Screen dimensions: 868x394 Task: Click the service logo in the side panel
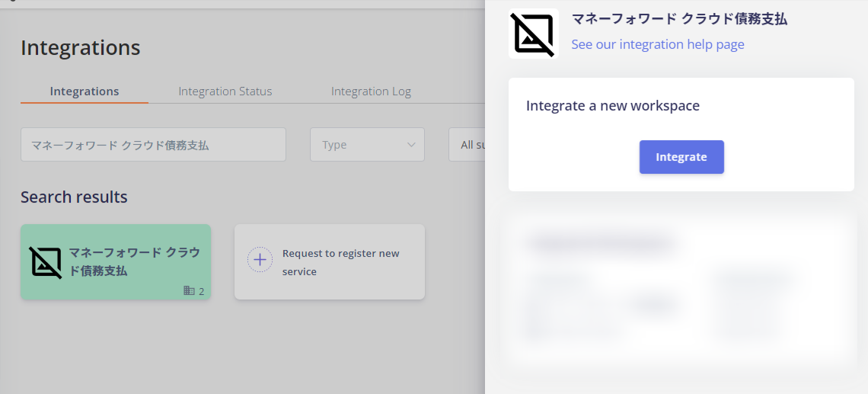tap(534, 34)
